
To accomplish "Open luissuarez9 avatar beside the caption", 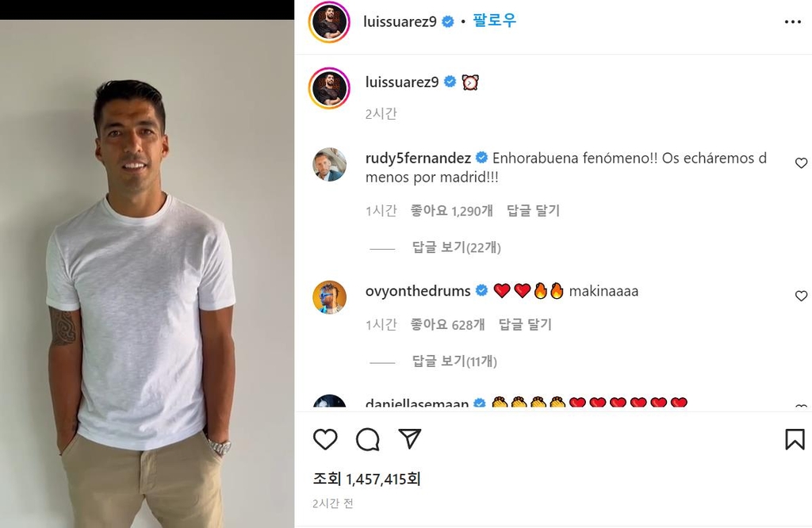I will [x=329, y=87].
